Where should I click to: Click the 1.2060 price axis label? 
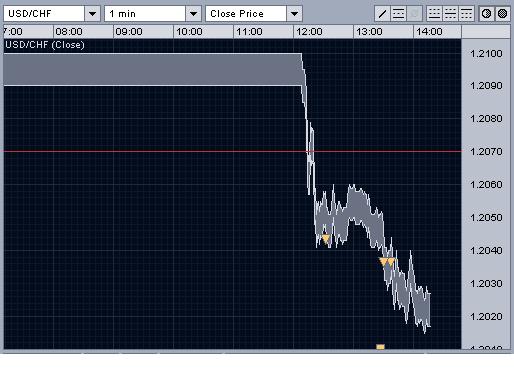(486, 184)
